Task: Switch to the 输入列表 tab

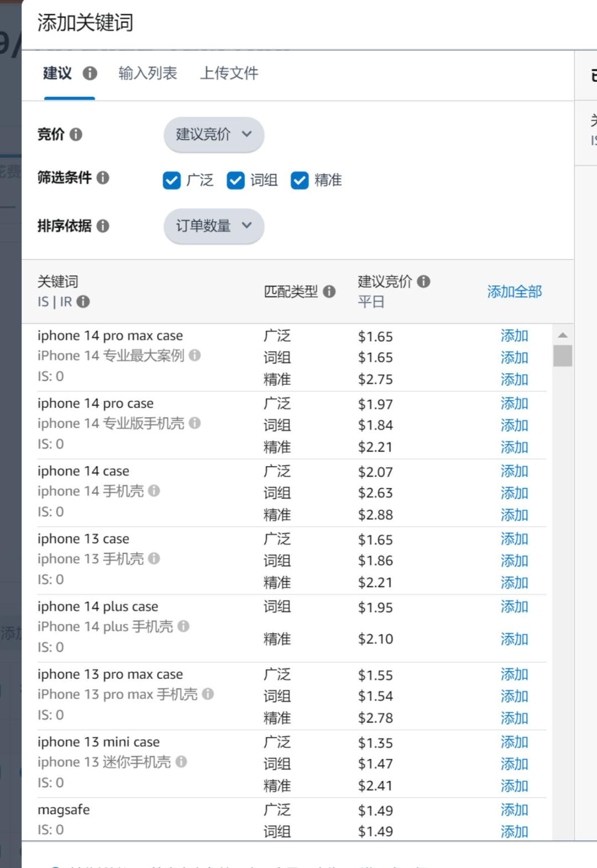Action: point(148,74)
